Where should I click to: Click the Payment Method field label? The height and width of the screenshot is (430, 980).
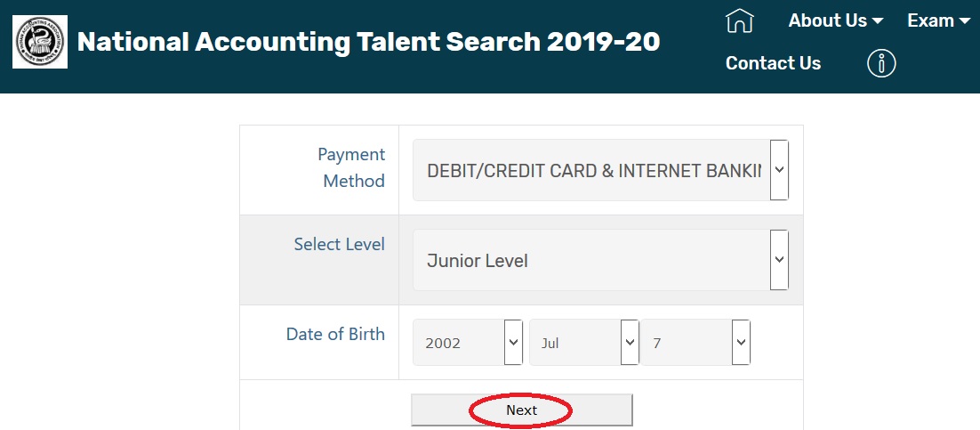tap(353, 167)
